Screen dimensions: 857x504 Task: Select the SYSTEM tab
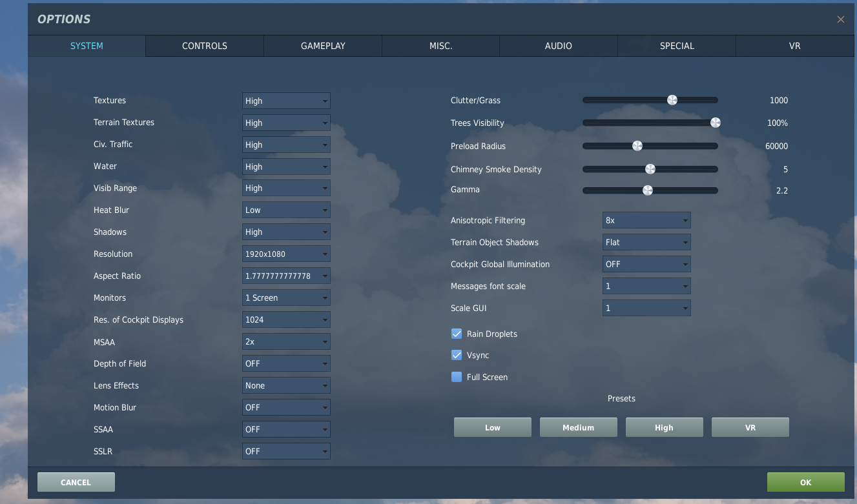[x=87, y=46]
